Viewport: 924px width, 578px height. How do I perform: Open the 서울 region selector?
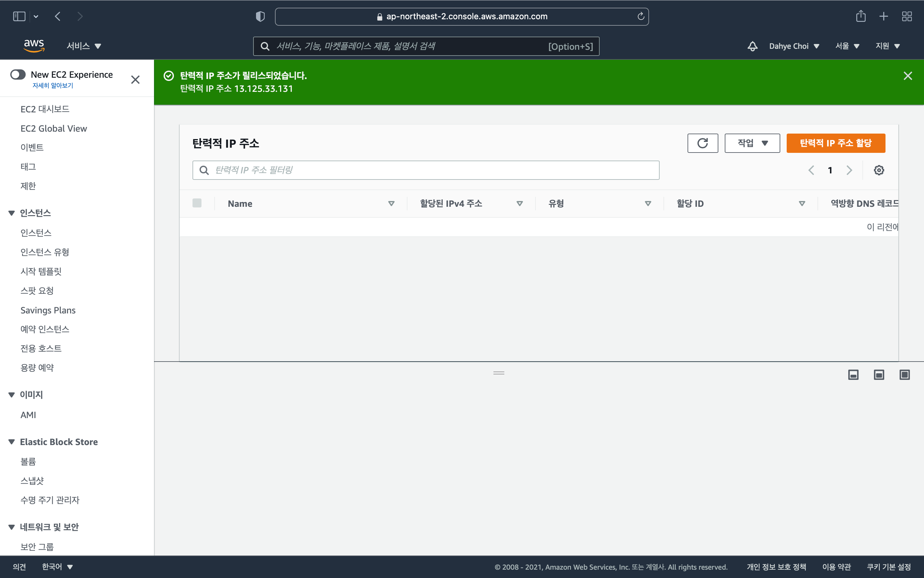click(847, 46)
